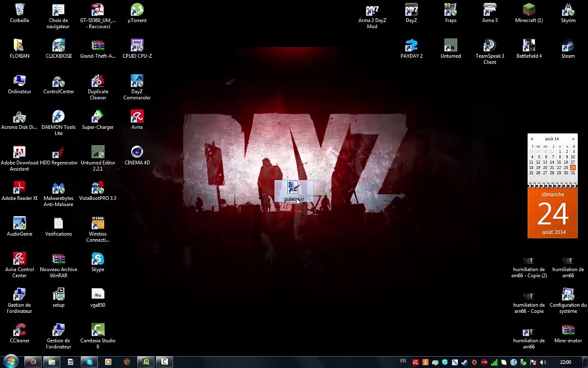
Task: Select the Mine-imator icon
Action: pyautogui.click(x=568, y=333)
